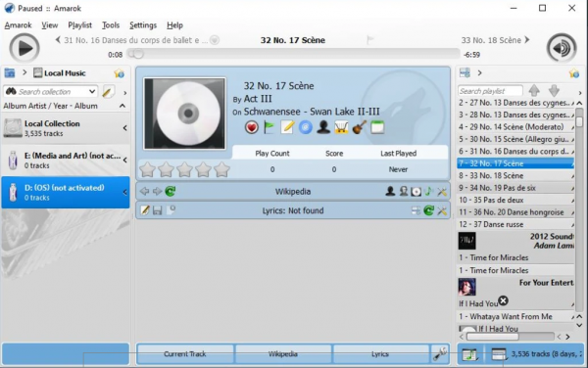588x368 pixels.
Task: Click Local Music breadcrumb
Action: pyautogui.click(x=60, y=73)
